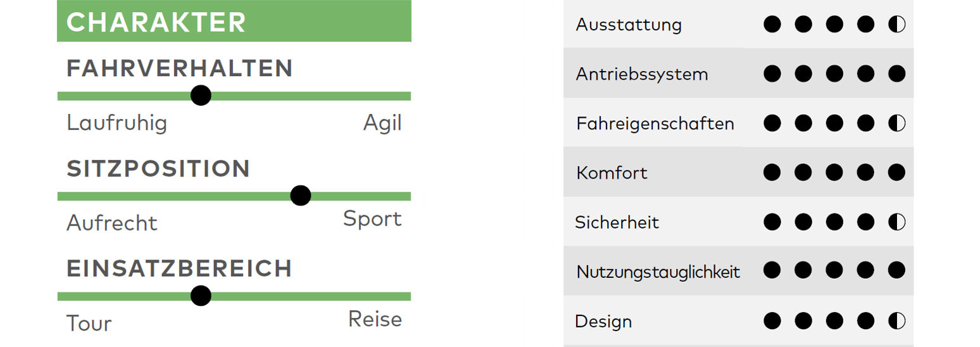Viewport: 980px width, 347px height.
Task: Click the Nutzungstauglichkeit rating row label
Action: pos(658,272)
